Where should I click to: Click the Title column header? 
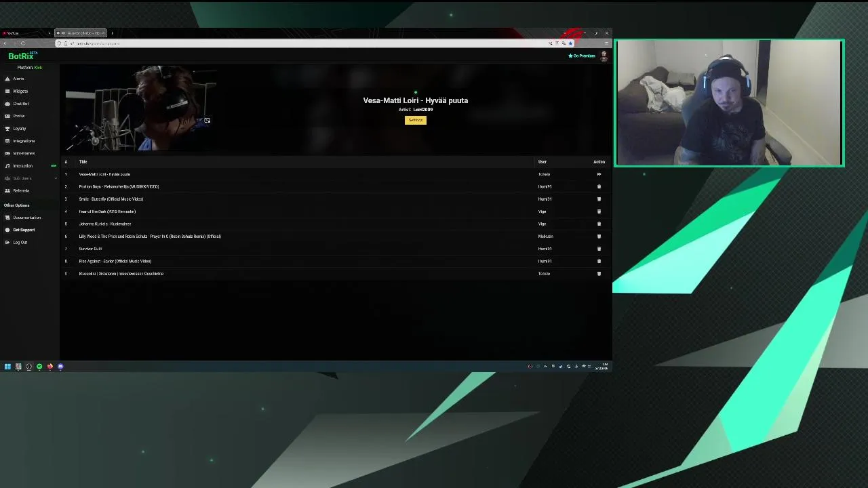[x=83, y=162]
